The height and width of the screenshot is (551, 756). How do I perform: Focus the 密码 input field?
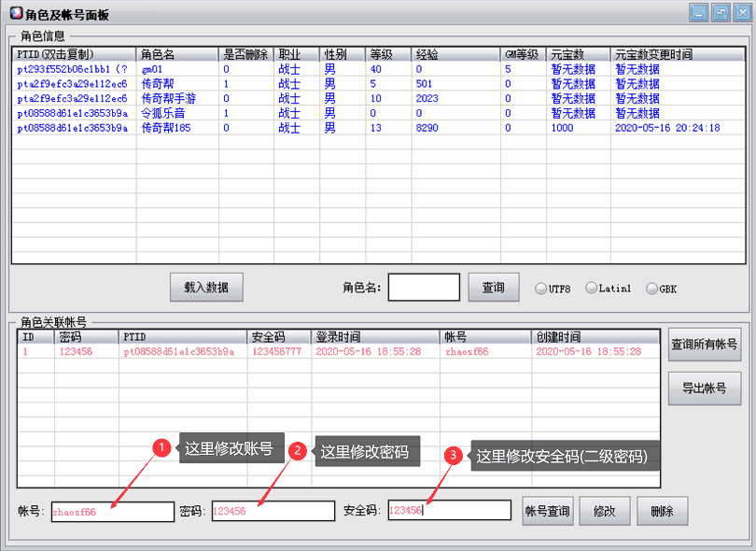273,511
